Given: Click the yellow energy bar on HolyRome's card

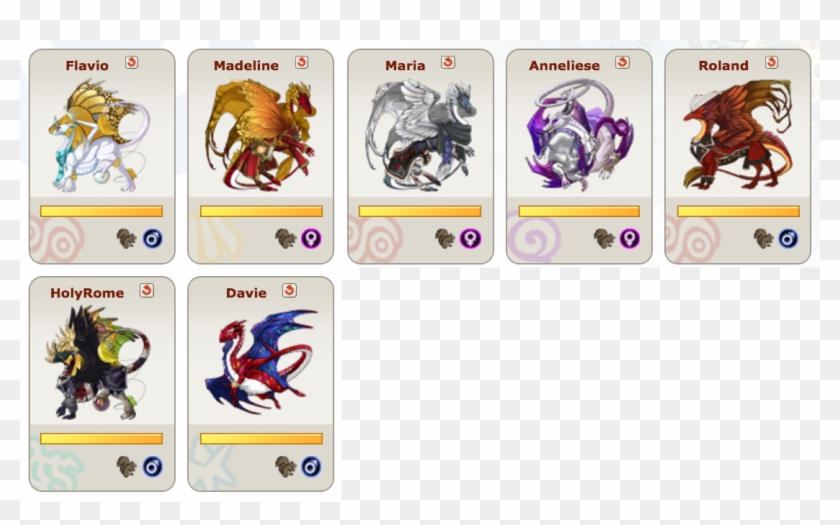Looking at the screenshot, I should 101,439.
